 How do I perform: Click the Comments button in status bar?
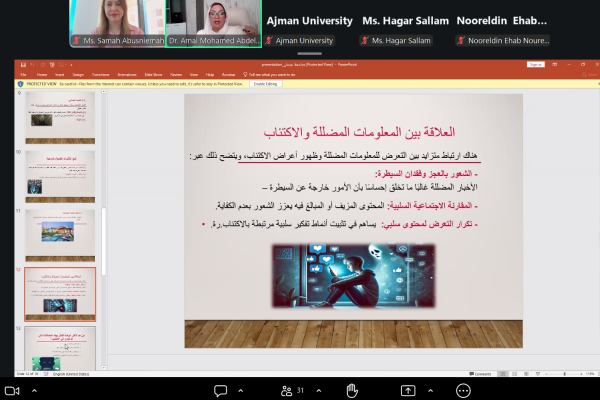coord(480,374)
